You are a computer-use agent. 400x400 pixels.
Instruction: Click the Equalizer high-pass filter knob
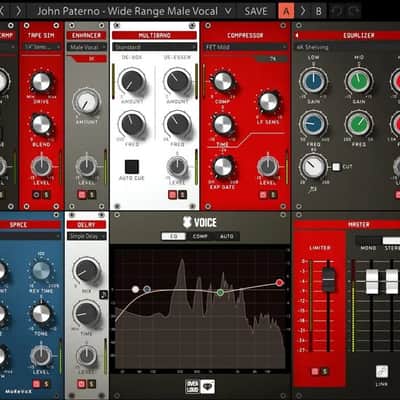313,166
